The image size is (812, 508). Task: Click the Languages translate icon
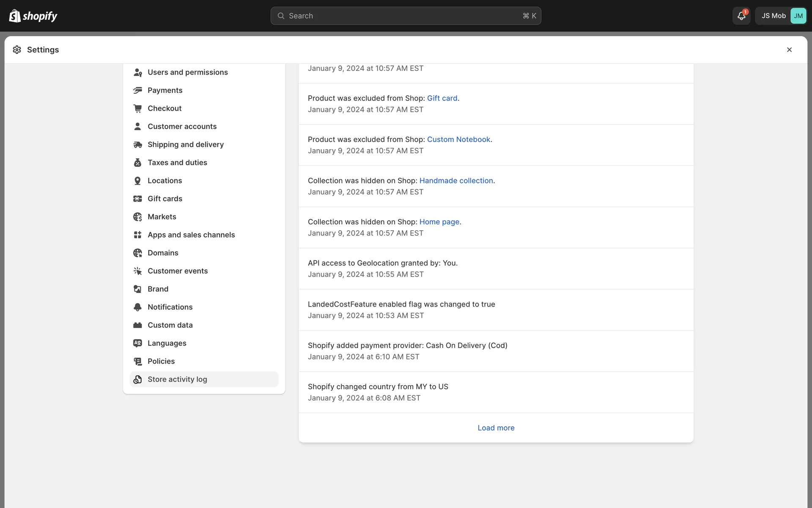tap(137, 343)
